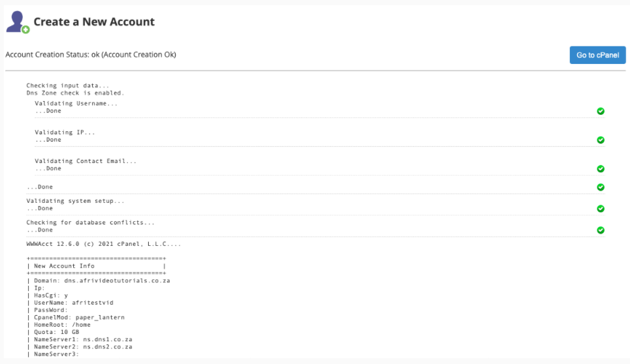Select the Validating Username text line
This screenshot has height=364, width=630.
(76, 104)
